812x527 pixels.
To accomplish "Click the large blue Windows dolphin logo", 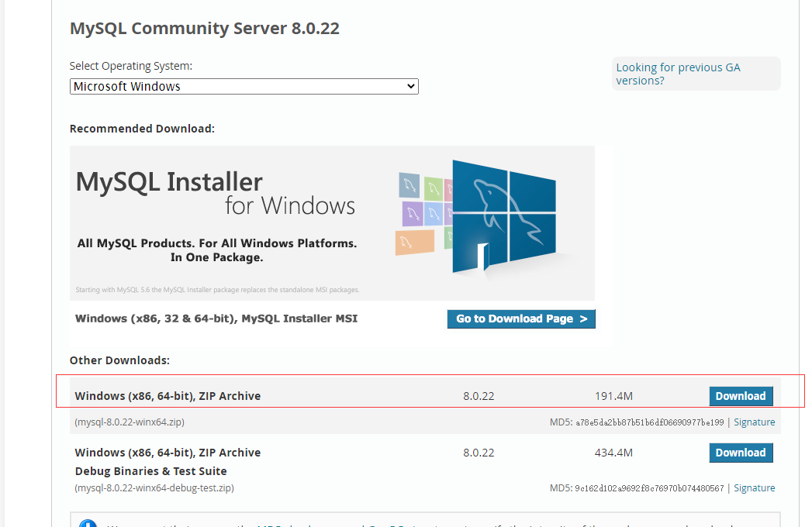I will [x=504, y=216].
